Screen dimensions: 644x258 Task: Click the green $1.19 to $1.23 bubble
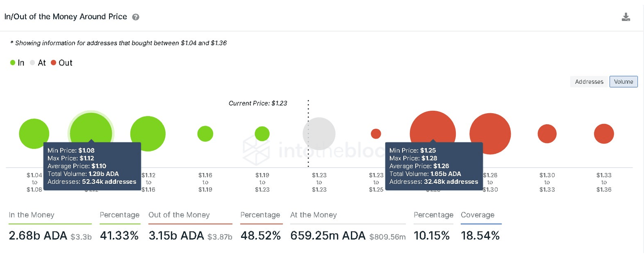point(262,134)
